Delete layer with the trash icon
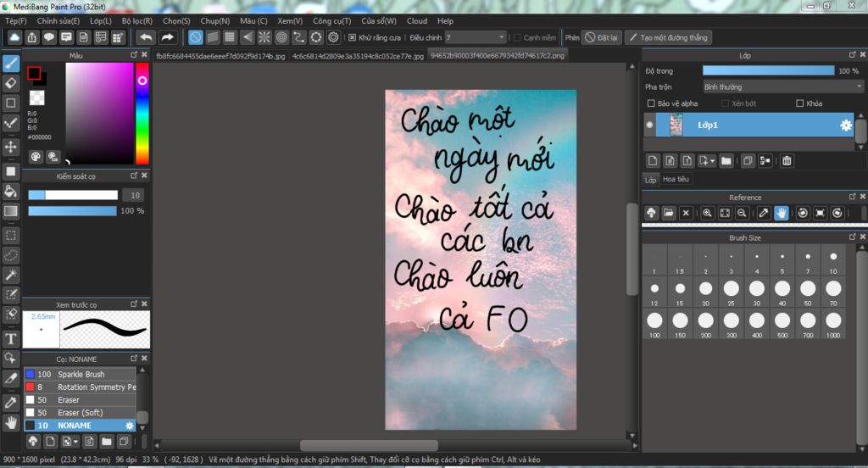The height and width of the screenshot is (468, 868). click(x=787, y=160)
